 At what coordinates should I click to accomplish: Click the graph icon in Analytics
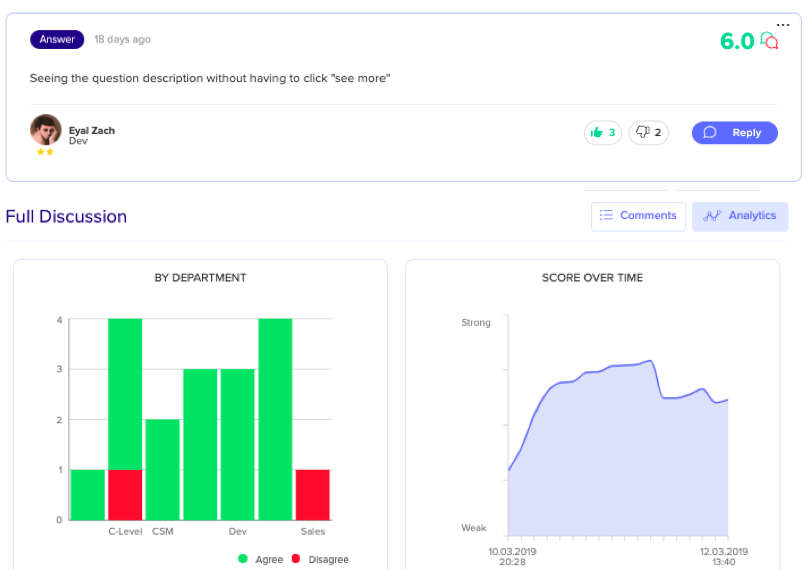[x=712, y=216]
